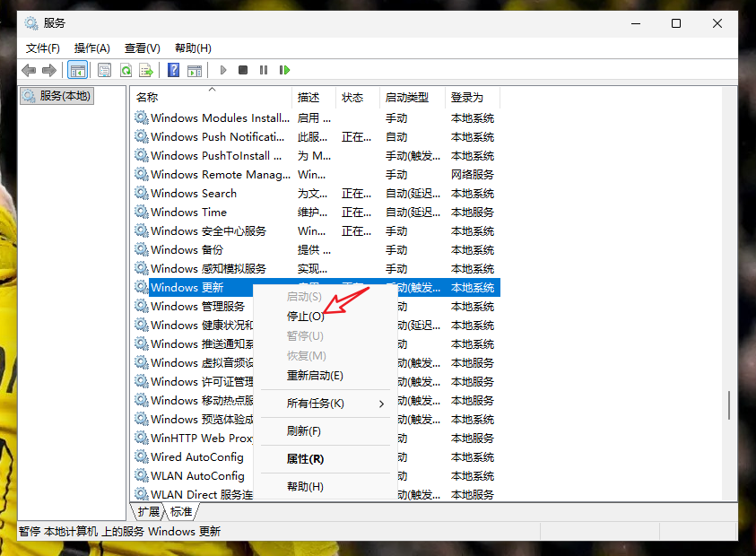Choose 刷新(F) in the context menu
Image resolution: width=756 pixels, height=556 pixels.
point(325,431)
